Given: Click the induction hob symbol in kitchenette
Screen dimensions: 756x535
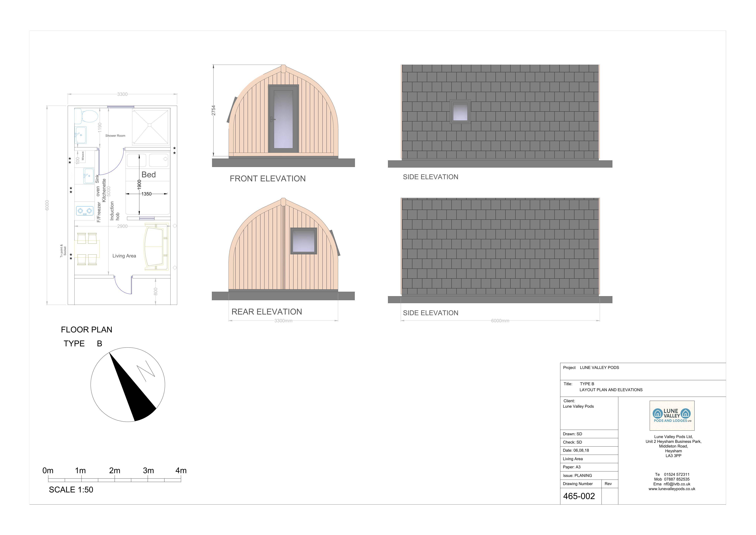Looking at the screenshot, I should click(85, 210).
